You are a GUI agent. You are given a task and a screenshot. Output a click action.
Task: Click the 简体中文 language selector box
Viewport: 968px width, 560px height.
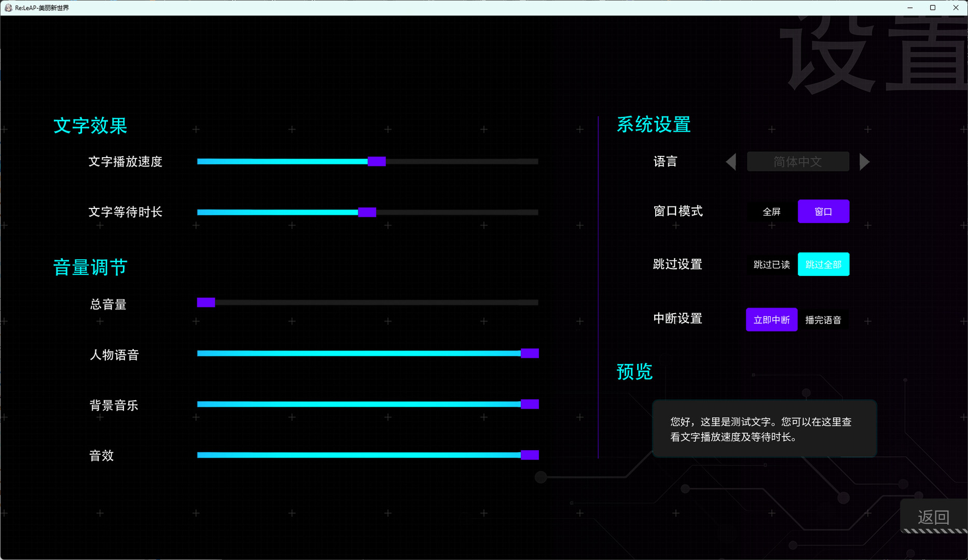[798, 162]
